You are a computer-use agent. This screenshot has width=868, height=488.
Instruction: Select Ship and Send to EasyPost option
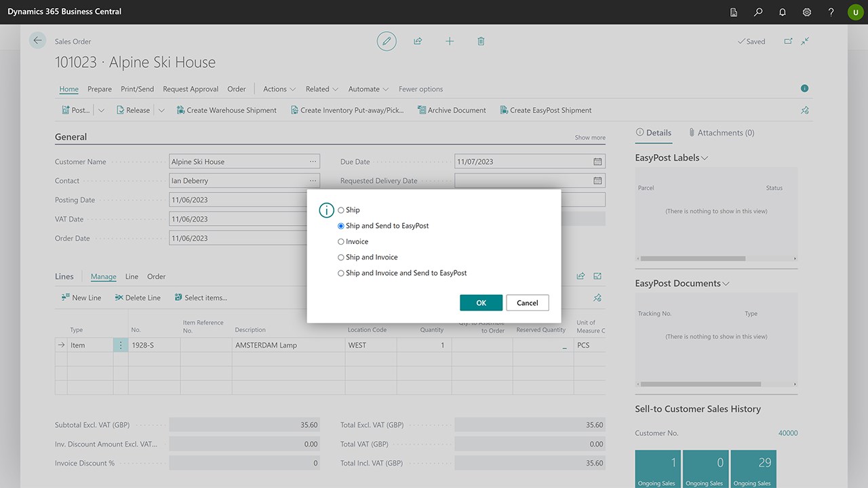pos(341,226)
